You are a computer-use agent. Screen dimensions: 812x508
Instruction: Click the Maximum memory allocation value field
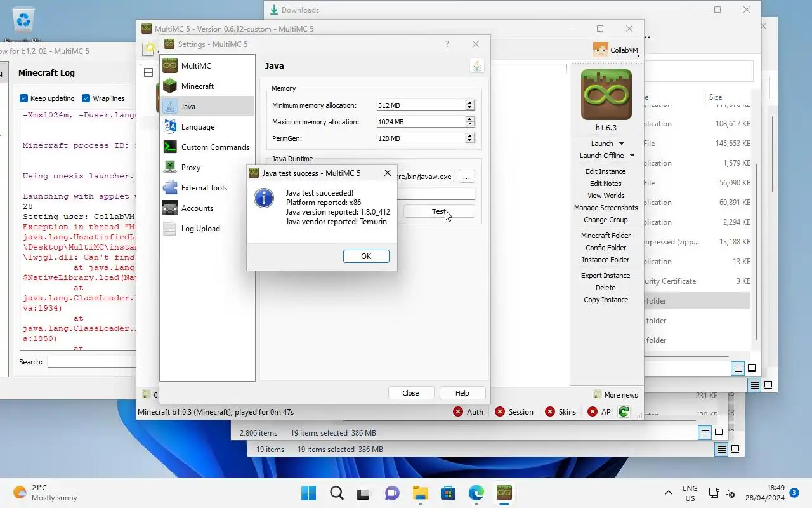point(421,122)
